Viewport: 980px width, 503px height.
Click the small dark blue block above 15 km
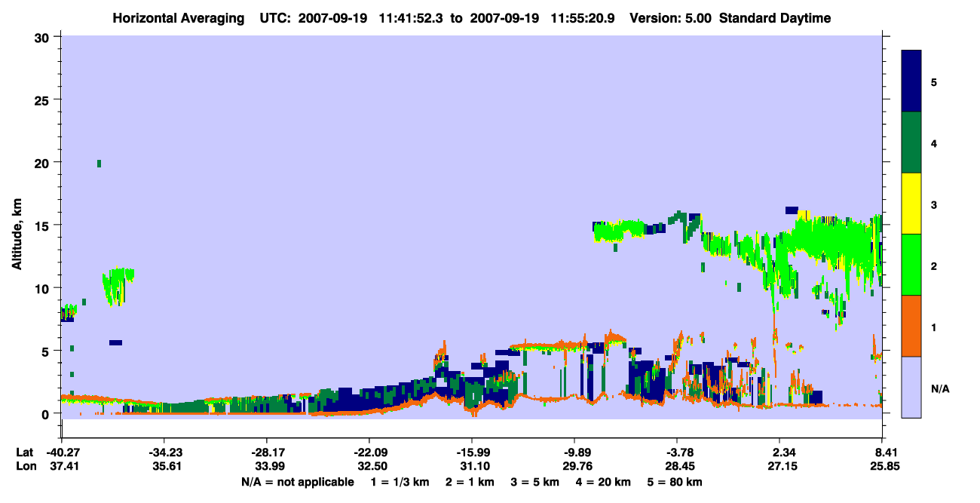(x=792, y=210)
